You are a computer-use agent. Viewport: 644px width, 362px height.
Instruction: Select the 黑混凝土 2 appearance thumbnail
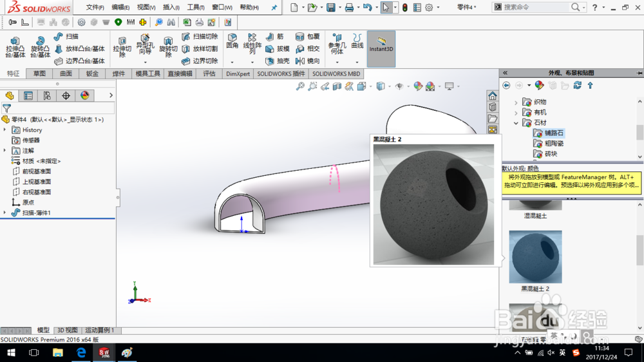coord(535,257)
